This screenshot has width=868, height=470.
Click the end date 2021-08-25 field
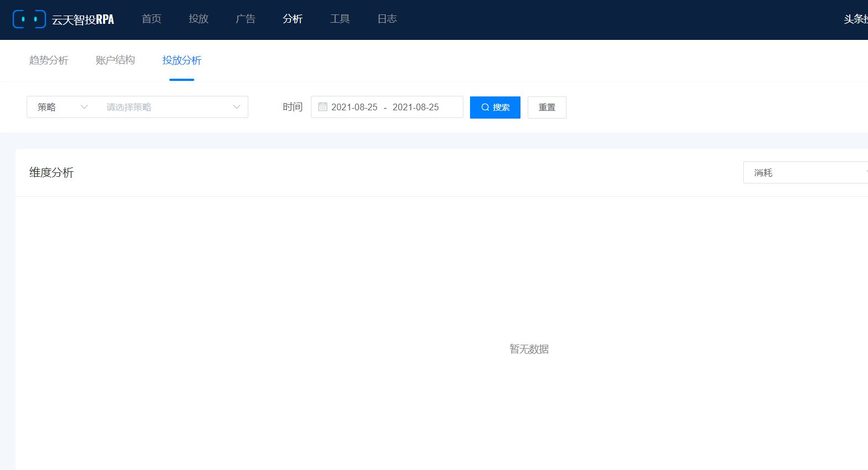[x=416, y=107]
